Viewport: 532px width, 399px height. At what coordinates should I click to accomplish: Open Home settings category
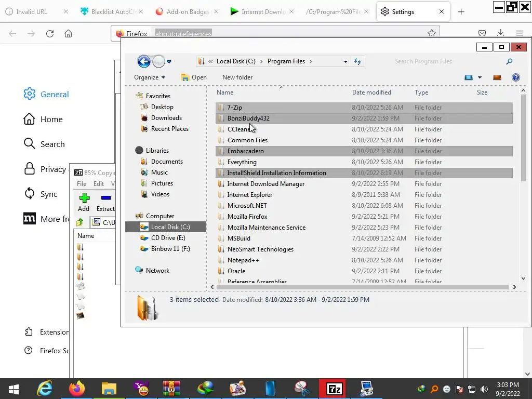[x=43, y=119]
